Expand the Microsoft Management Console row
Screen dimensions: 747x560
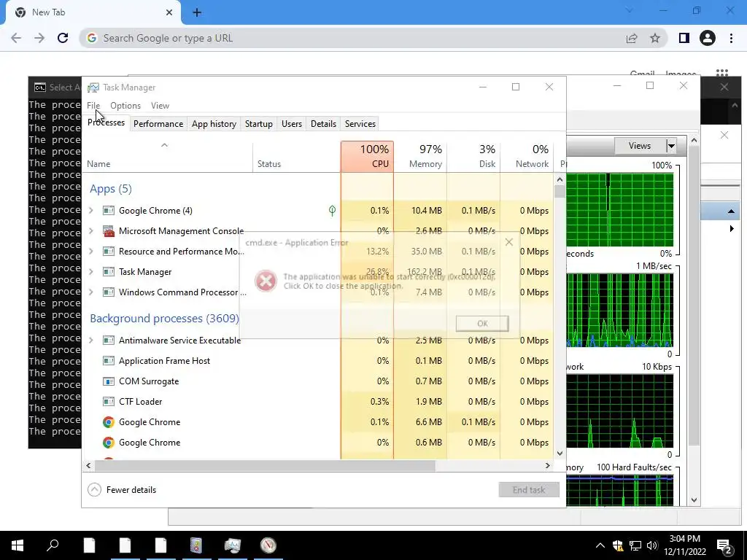(91, 231)
